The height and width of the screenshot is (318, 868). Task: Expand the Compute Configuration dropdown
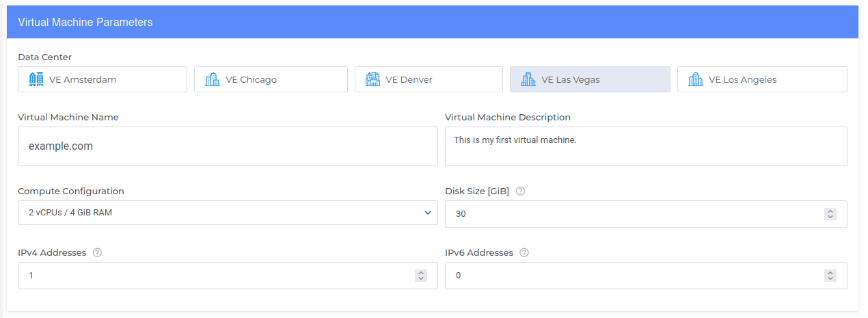[228, 213]
